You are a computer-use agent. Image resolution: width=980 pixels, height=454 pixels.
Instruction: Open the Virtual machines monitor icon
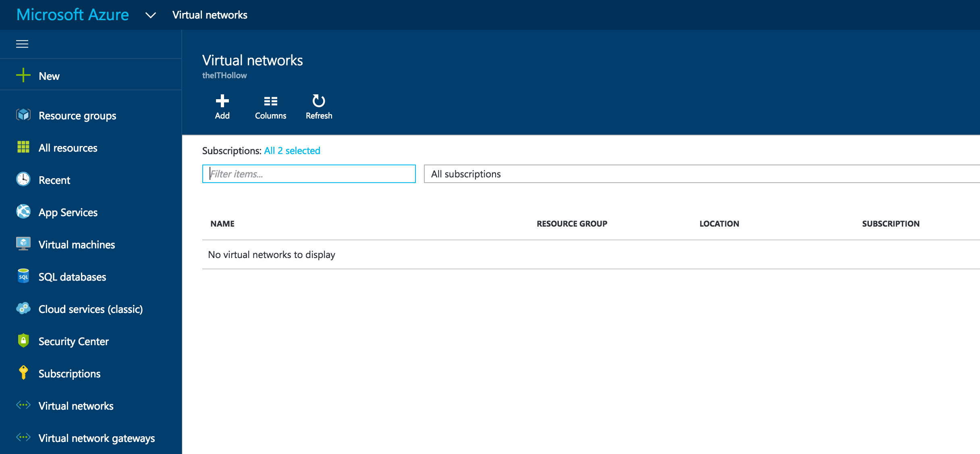[x=23, y=244]
